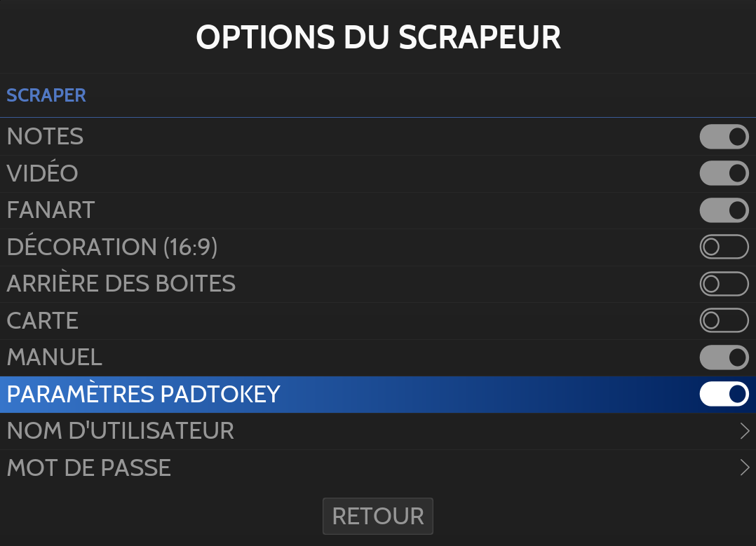This screenshot has width=756, height=546.
Task: Select the Manuel row label
Action: click(x=55, y=357)
